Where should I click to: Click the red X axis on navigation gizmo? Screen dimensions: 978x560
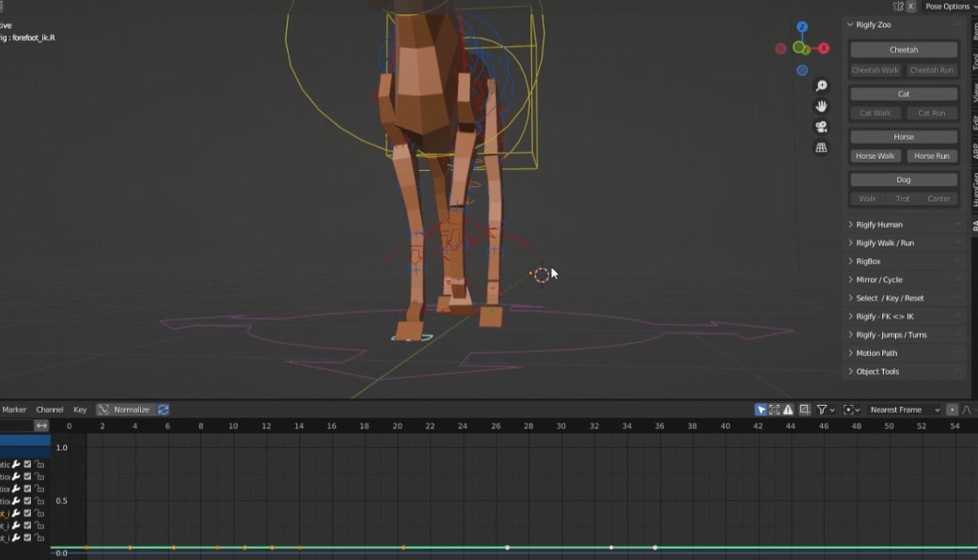click(824, 48)
